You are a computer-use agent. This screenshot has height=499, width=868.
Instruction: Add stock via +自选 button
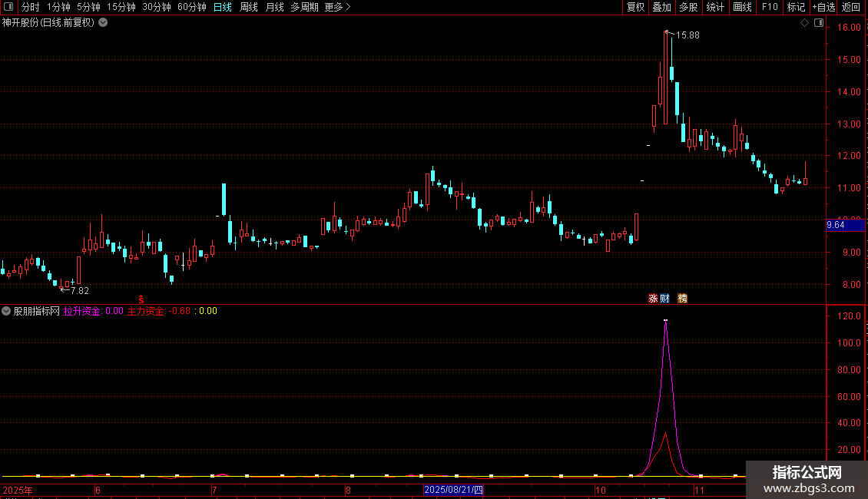tap(823, 7)
